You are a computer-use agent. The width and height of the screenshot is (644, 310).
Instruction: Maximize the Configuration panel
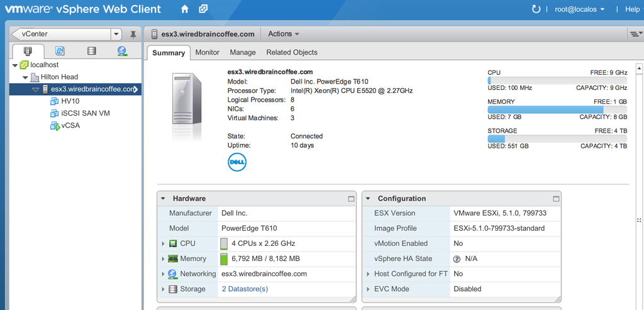tap(556, 199)
